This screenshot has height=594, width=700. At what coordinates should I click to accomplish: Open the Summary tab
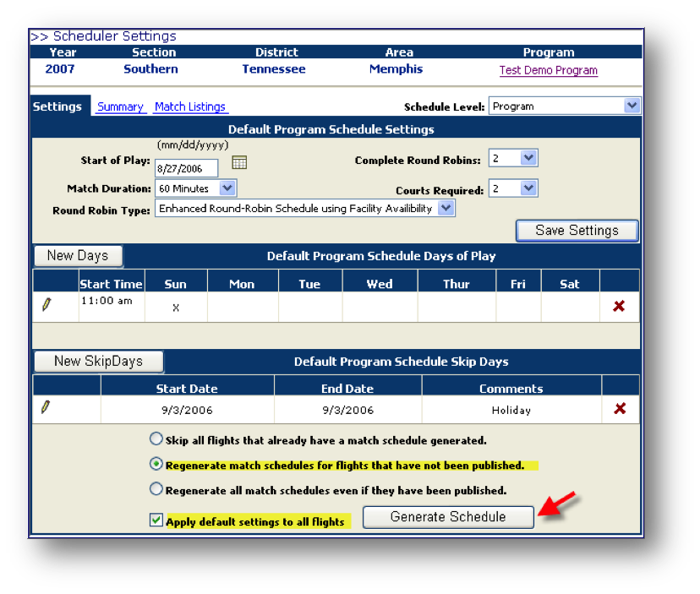tap(120, 107)
